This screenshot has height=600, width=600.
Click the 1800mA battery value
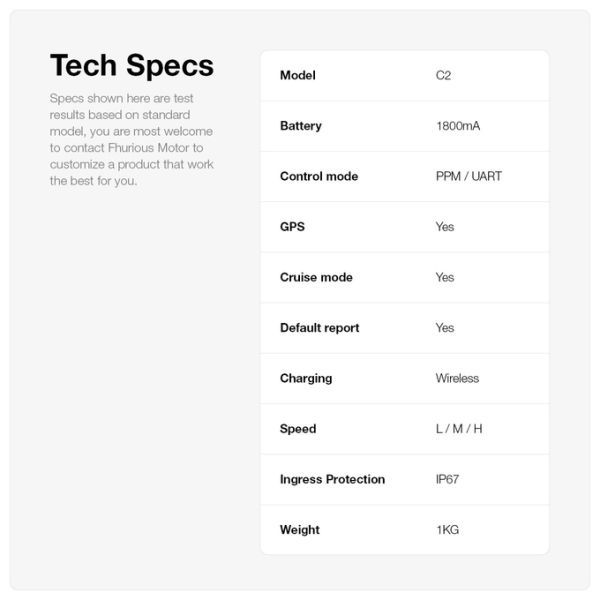click(457, 126)
